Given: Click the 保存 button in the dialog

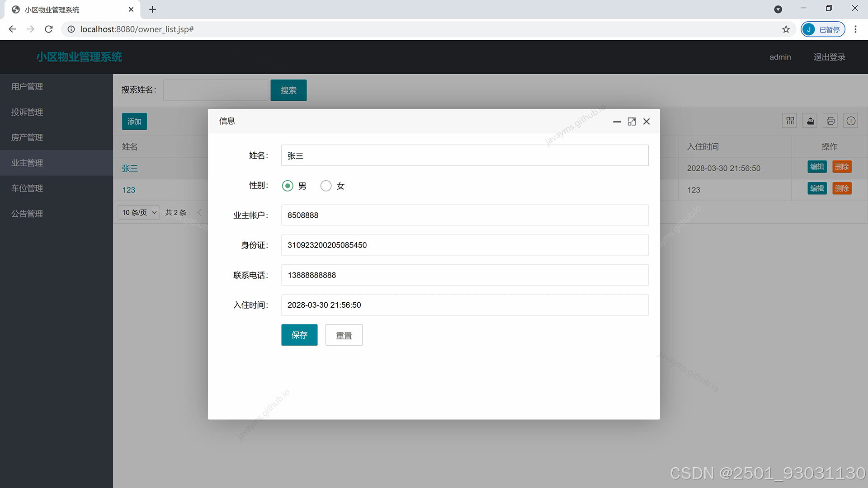Looking at the screenshot, I should click(x=299, y=335).
